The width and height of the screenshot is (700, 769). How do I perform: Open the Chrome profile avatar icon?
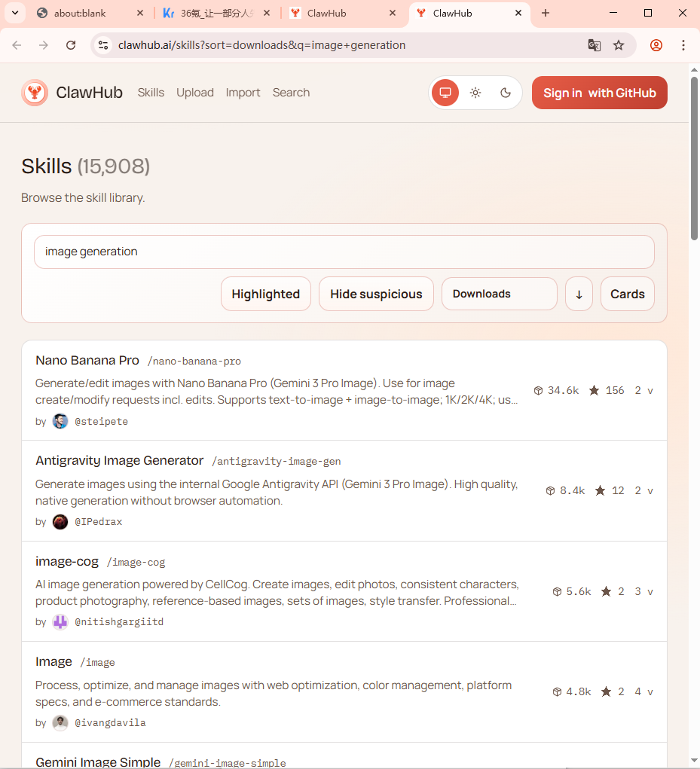(656, 45)
